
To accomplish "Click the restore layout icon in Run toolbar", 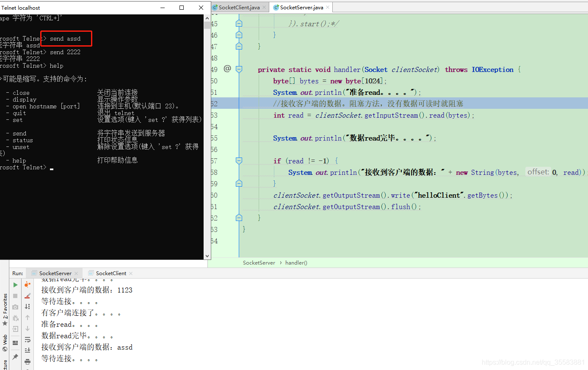I will click(x=15, y=342).
